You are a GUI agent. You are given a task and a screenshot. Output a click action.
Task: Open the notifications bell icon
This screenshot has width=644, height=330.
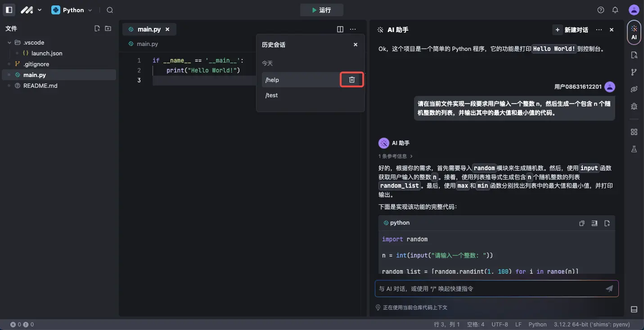tap(615, 10)
